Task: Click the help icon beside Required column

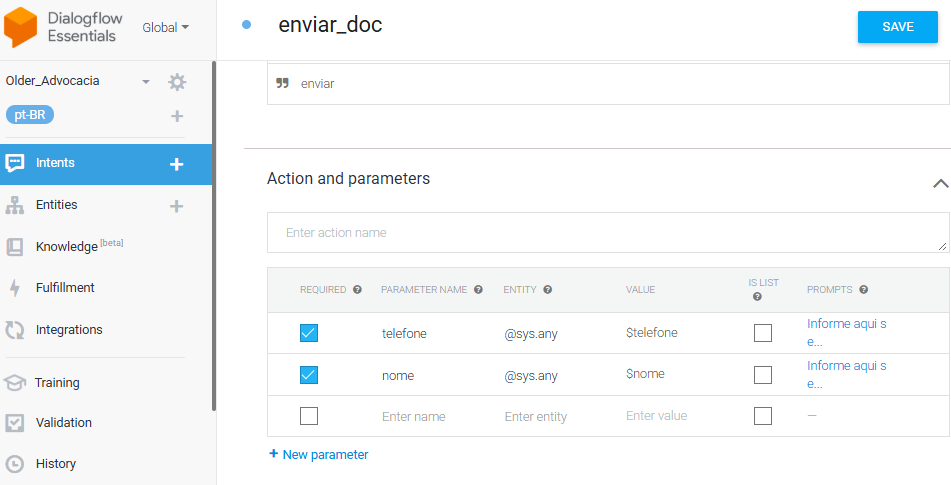Action: click(x=357, y=290)
